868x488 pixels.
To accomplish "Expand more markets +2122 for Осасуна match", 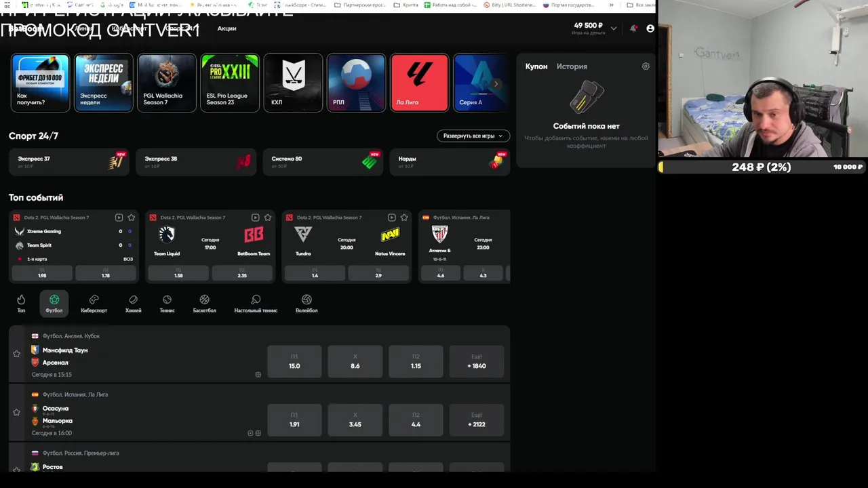I will 477,420.
